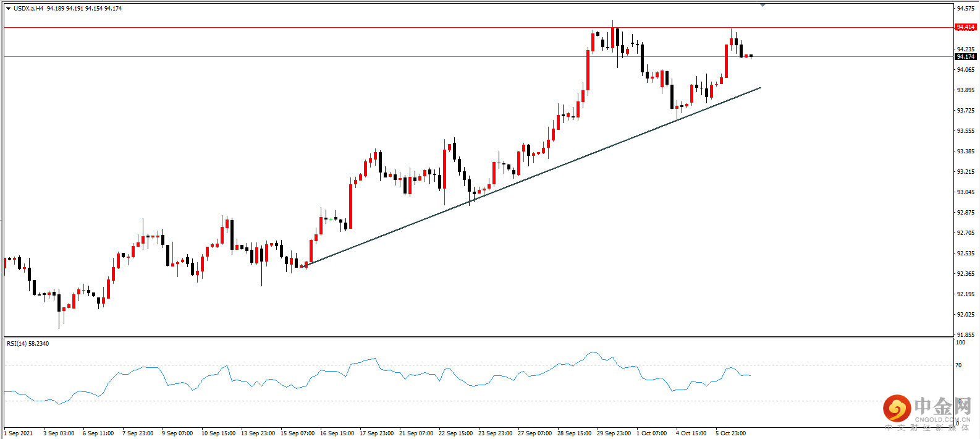Click the 4 Oct 15:00 time label

[x=691, y=433]
